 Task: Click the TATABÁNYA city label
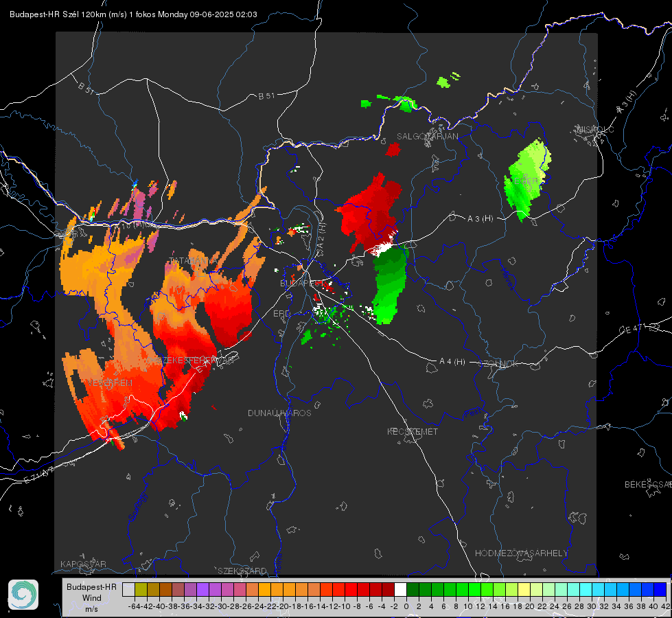pos(194,261)
